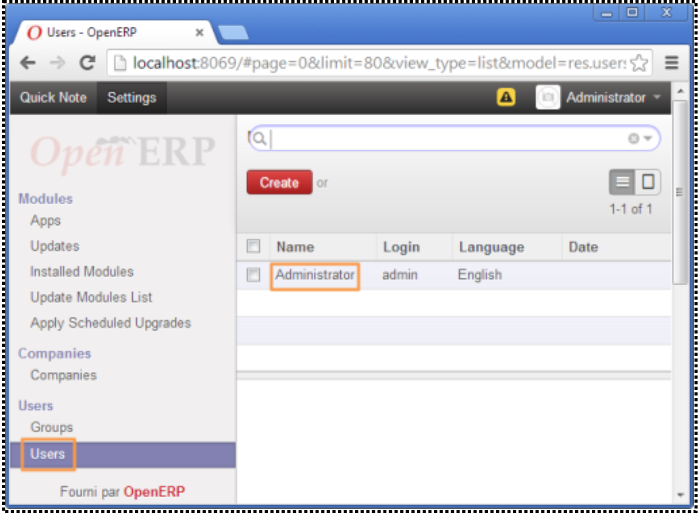
Task: Click the browser address bar URL
Action: point(379,63)
